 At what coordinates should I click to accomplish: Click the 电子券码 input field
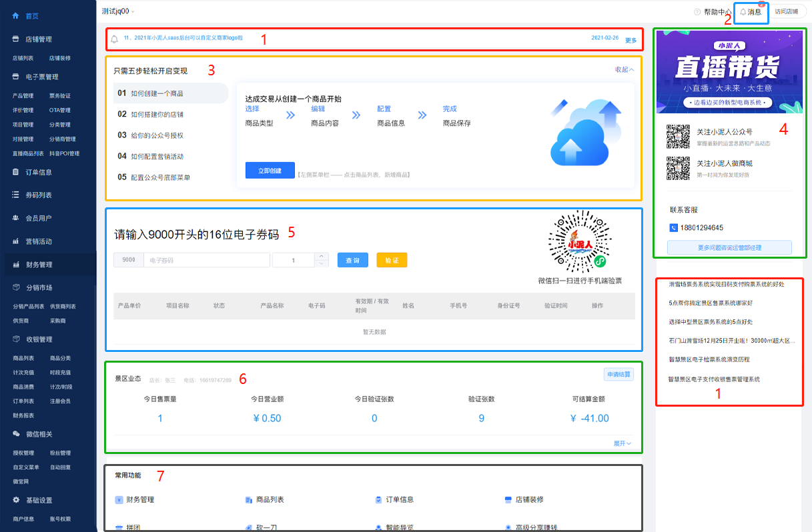[207, 261]
